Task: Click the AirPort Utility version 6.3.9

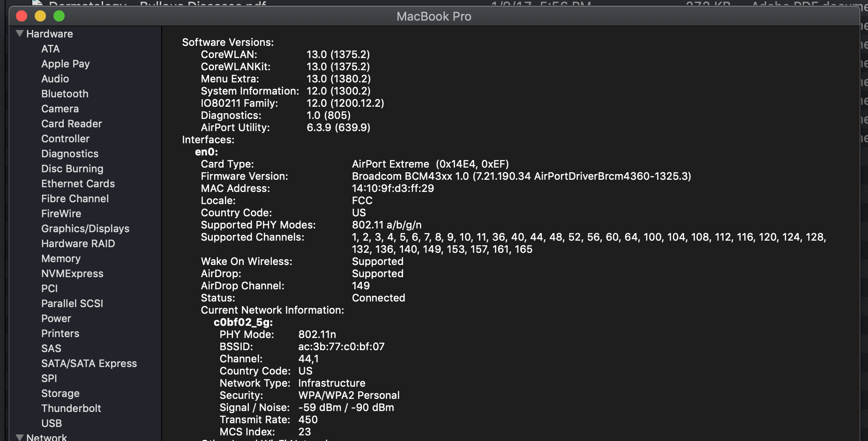Action: pyautogui.click(x=338, y=127)
